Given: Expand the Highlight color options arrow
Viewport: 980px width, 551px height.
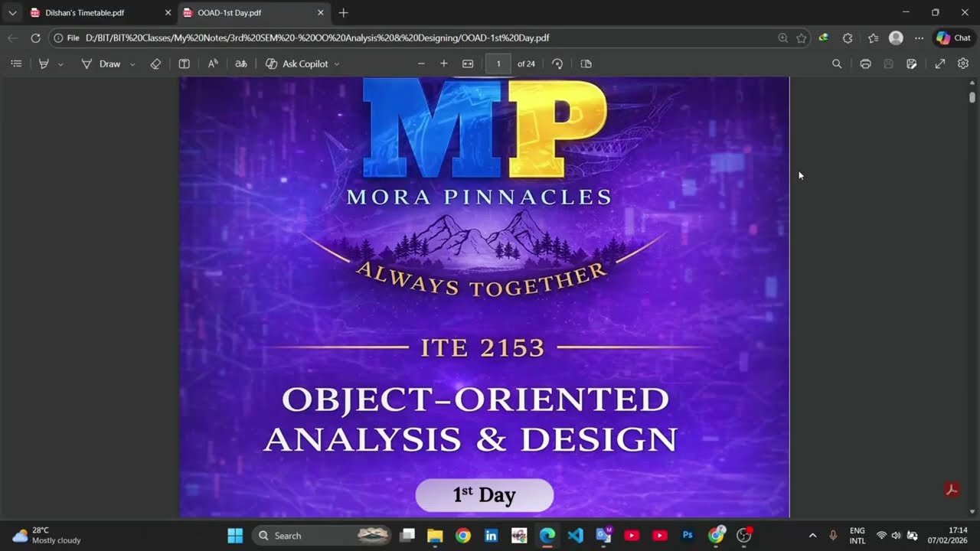Looking at the screenshot, I should (x=60, y=64).
